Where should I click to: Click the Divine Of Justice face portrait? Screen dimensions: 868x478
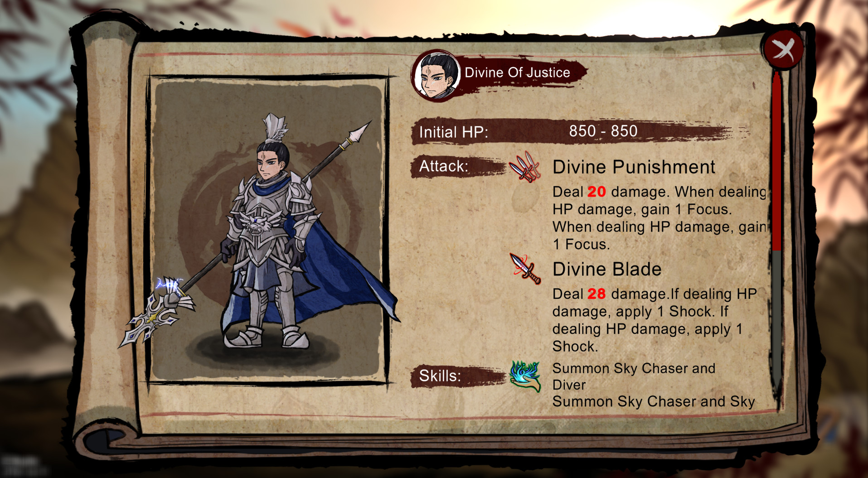click(x=436, y=76)
